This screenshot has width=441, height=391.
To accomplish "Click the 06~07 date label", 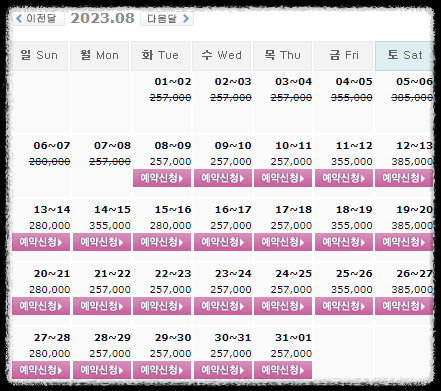I will pos(52,146).
